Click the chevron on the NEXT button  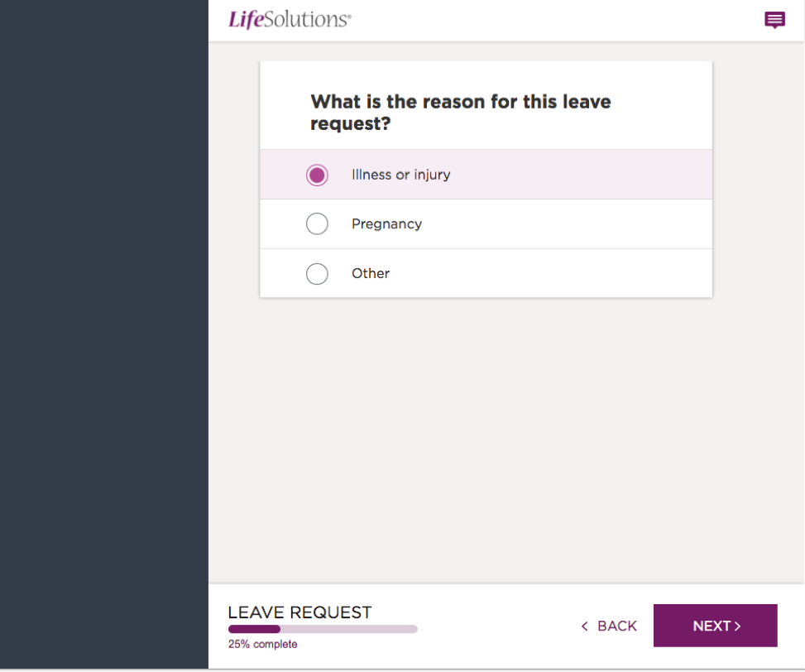click(737, 626)
